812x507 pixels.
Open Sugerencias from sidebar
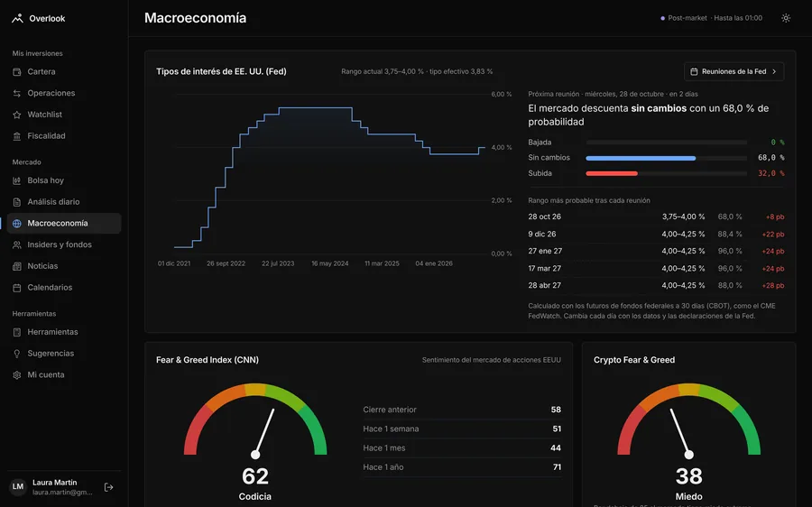tap(64, 354)
